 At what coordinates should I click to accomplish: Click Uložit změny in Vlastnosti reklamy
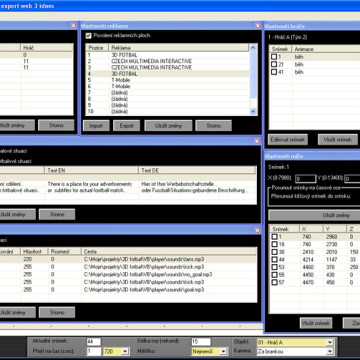point(168,126)
